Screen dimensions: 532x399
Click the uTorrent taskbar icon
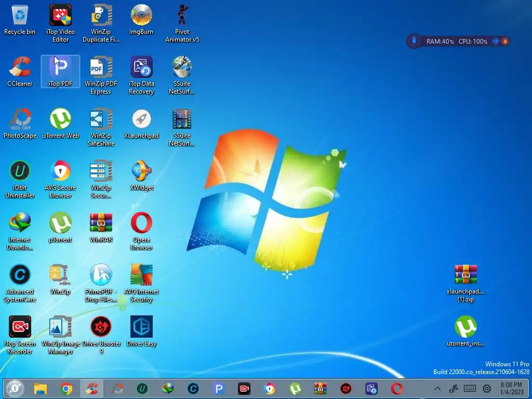coord(295,389)
